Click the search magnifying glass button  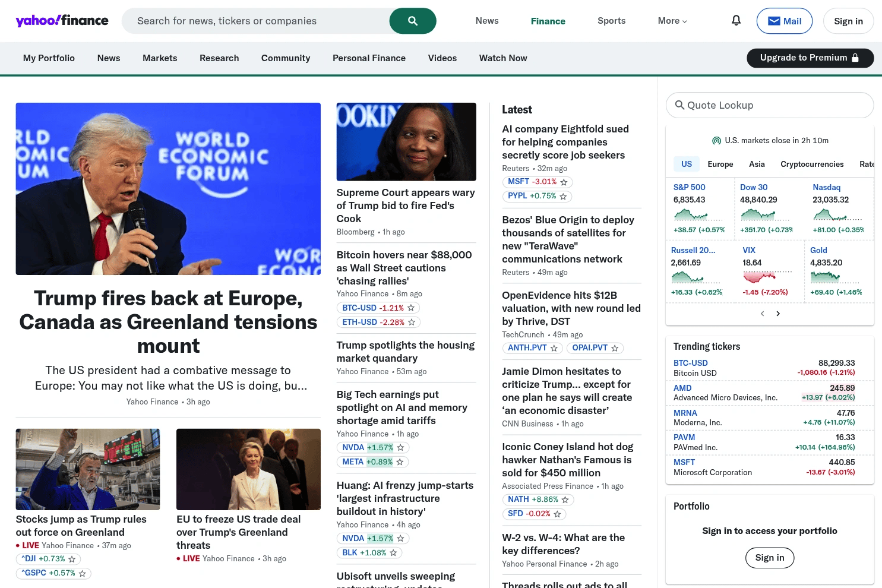[413, 21]
